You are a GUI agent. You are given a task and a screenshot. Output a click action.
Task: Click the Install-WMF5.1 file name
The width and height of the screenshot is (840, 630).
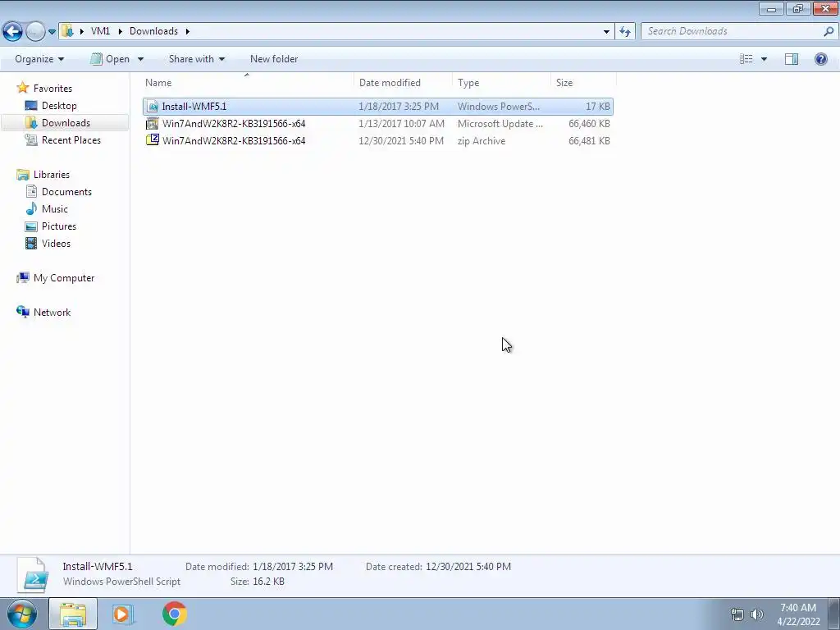[194, 107]
